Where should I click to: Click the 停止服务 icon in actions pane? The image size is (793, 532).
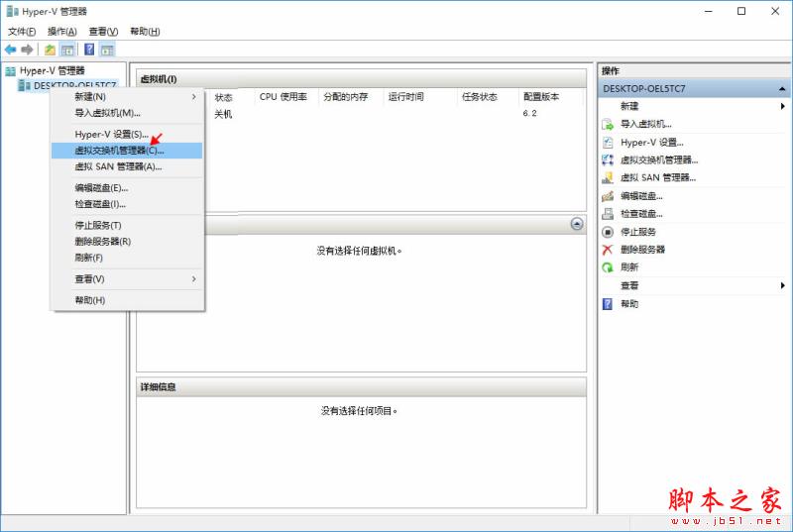pyautogui.click(x=608, y=232)
